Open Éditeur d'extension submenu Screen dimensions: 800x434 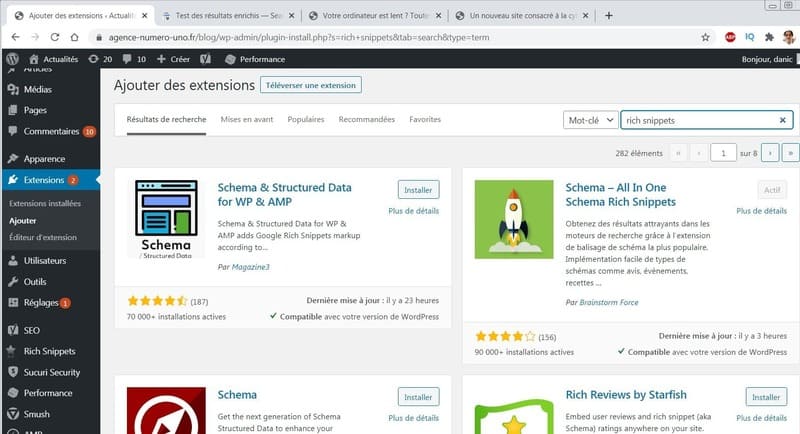click(43, 237)
